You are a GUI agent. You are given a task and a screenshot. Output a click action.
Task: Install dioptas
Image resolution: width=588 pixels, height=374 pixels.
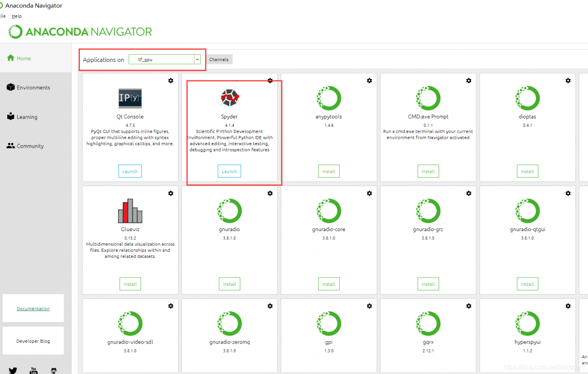527,171
